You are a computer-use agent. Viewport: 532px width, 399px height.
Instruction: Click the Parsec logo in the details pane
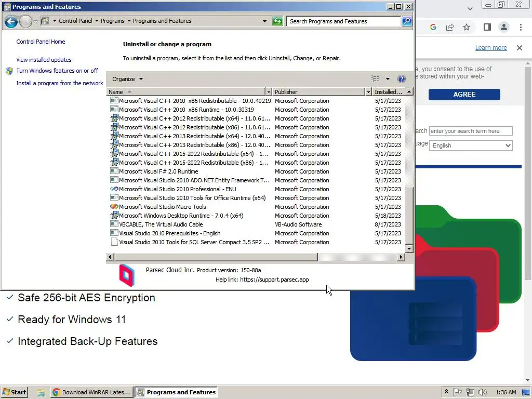click(x=127, y=275)
